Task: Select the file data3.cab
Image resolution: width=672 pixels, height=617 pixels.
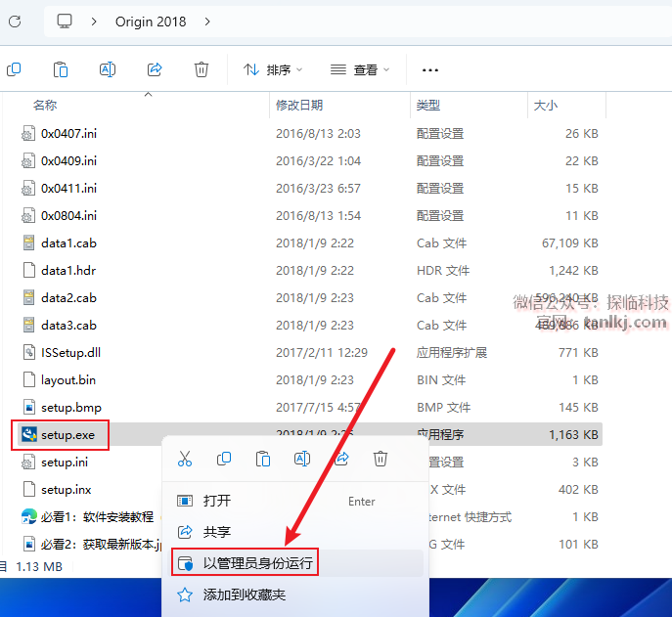Action: point(68,326)
